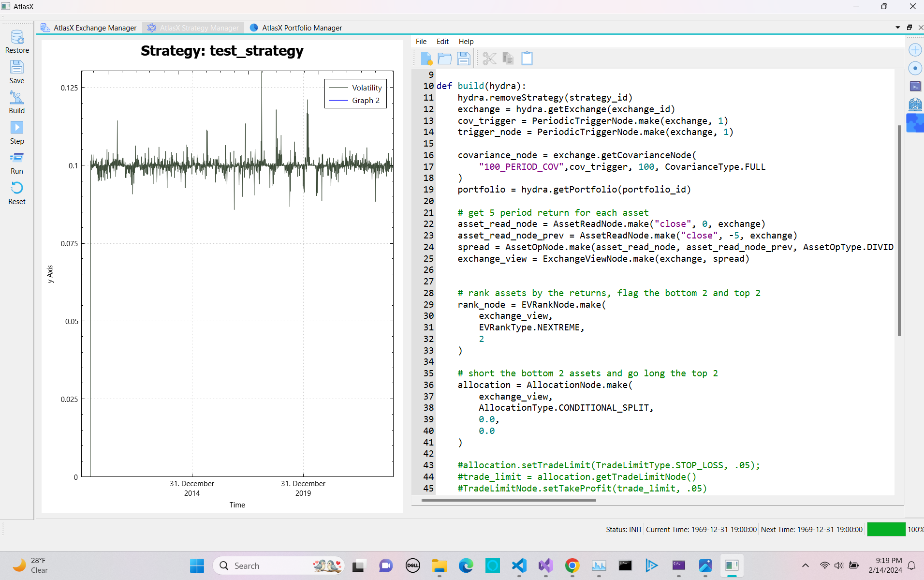Click the terminal console icon on right sidebar
Viewport: 924px width, 580px height.
click(915, 87)
